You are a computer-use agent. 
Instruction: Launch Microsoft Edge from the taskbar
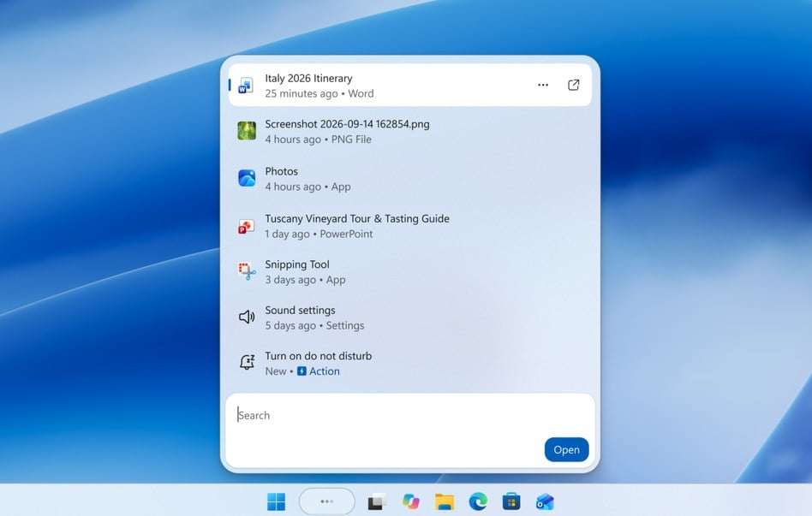(478, 501)
